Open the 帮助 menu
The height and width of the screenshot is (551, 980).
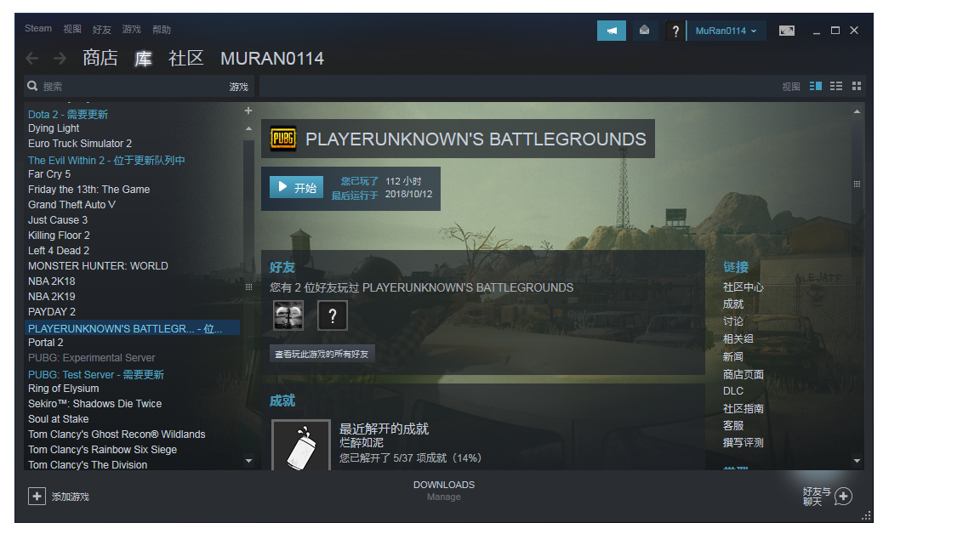point(162,30)
